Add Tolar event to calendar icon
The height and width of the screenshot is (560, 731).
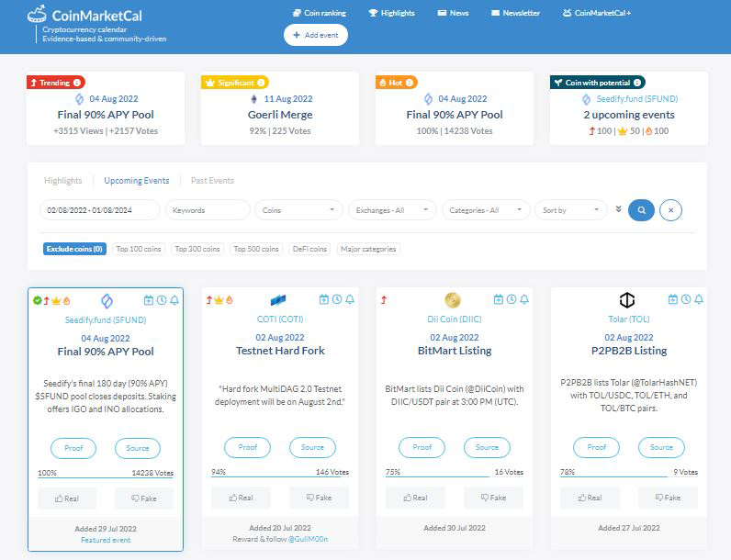tap(672, 299)
